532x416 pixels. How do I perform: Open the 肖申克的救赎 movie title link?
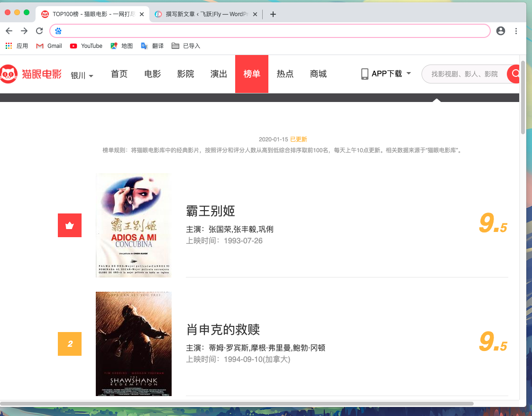pos(223,329)
